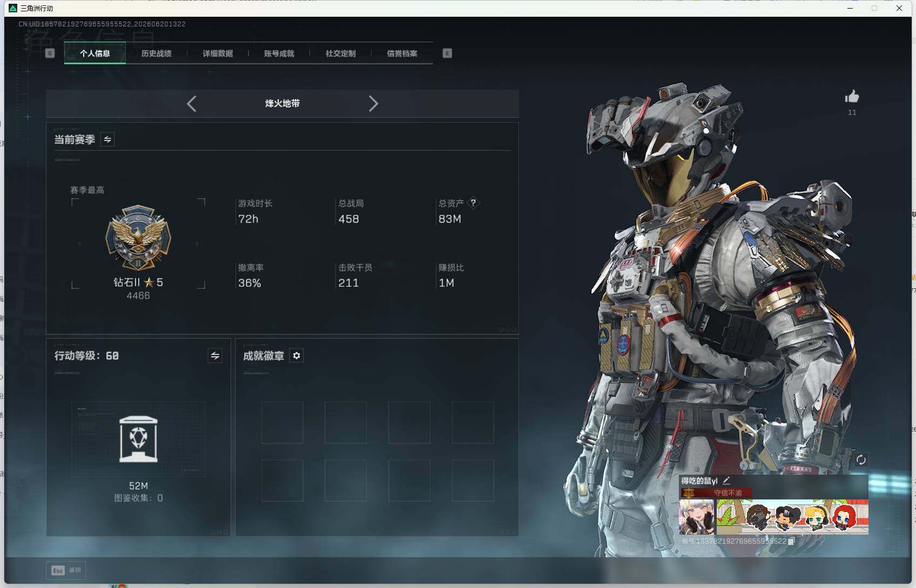Click the 赚损比 1M value
Image resolution: width=916 pixels, height=588 pixels.
pyautogui.click(x=447, y=283)
